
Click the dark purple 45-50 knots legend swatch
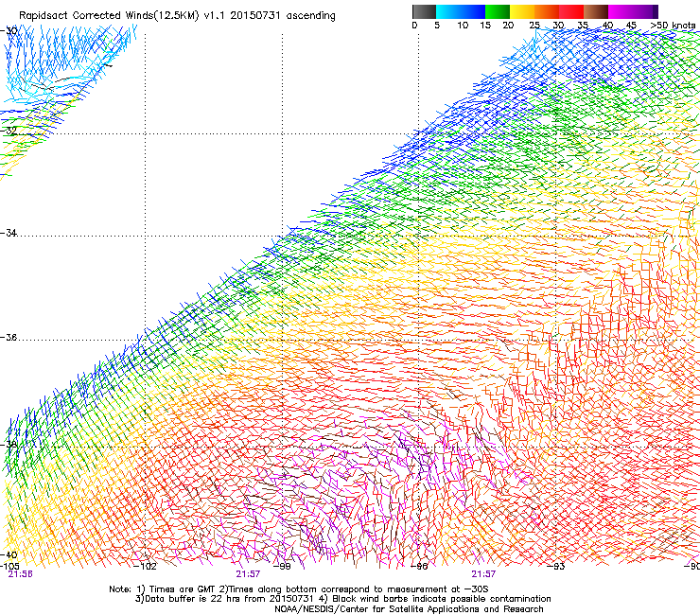point(645,11)
